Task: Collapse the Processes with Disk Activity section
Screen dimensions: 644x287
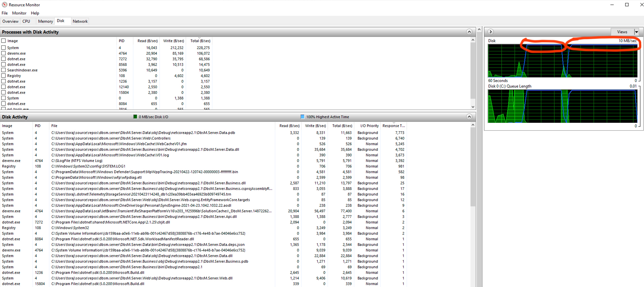Action: pos(469,32)
